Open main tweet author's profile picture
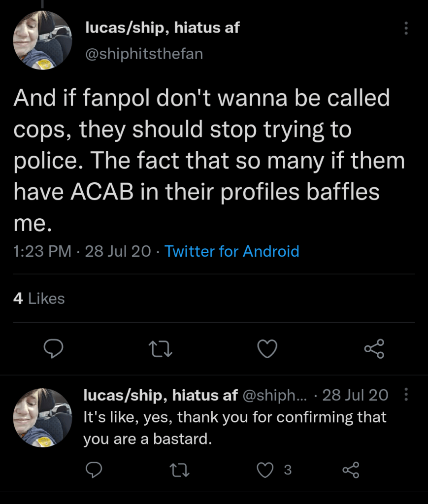The width and height of the screenshot is (428, 504). pyautogui.click(x=42, y=41)
